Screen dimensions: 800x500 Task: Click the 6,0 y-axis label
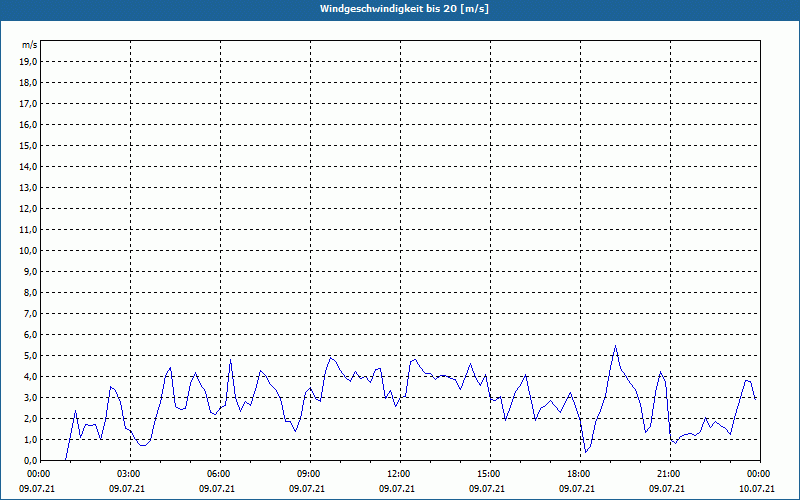click(x=31, y=335)
